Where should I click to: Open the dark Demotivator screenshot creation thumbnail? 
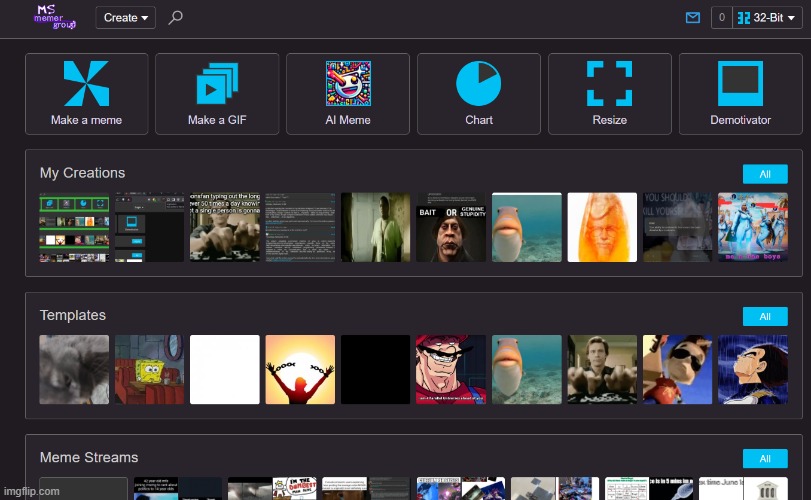click(149, 228)
